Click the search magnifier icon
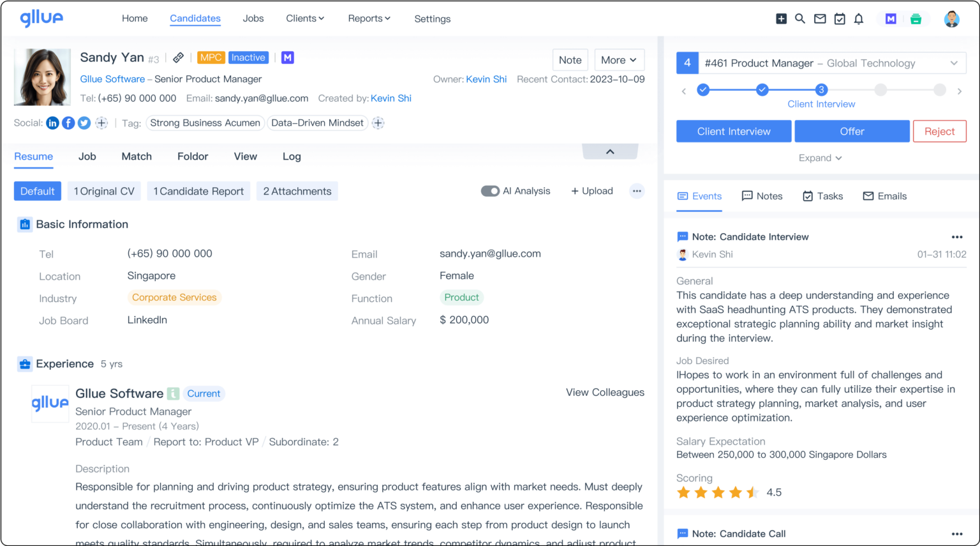This screenshot has width=980, height=546. click(x=800, y=19)
